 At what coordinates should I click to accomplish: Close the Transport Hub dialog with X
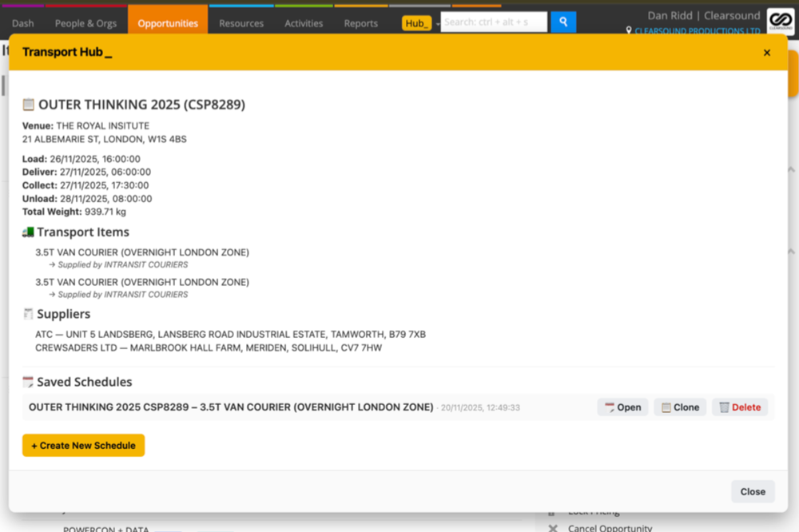pyautogui.click(x=766, y=53)
